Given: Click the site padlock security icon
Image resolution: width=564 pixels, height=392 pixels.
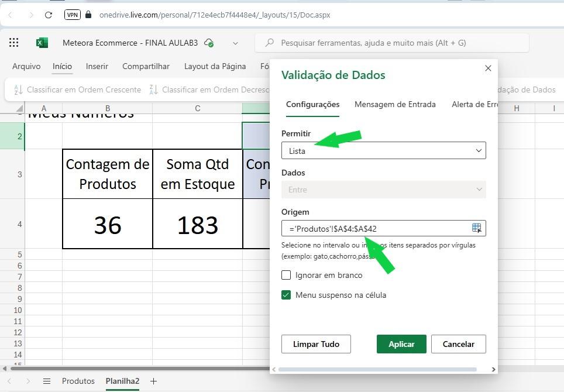Looking at the screenshot, I should [88, 15].
